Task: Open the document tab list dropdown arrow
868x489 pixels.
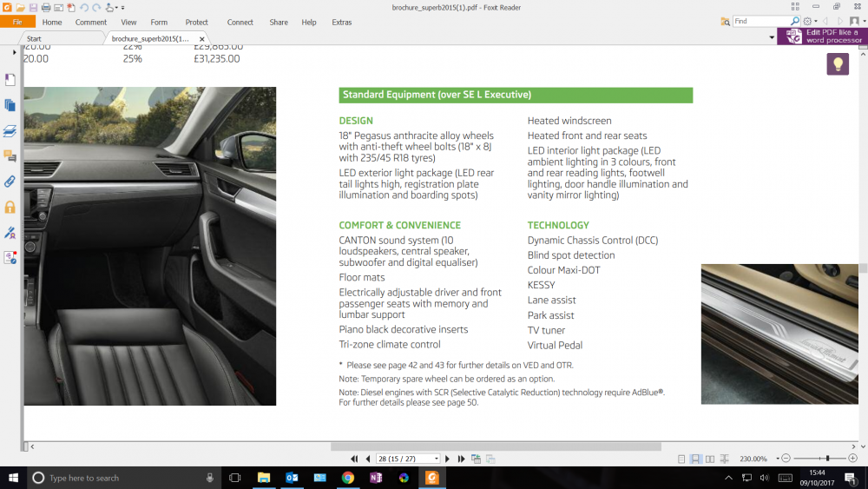Action: (771, 37)
